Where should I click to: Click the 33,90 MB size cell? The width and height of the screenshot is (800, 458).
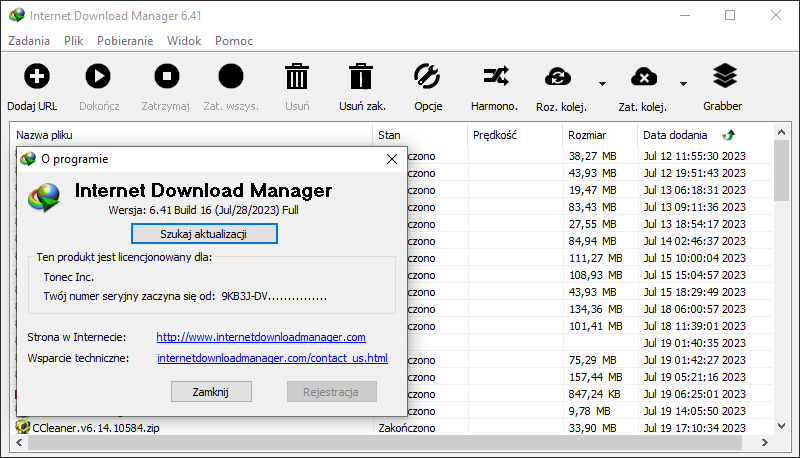click(x=592, y=428)
